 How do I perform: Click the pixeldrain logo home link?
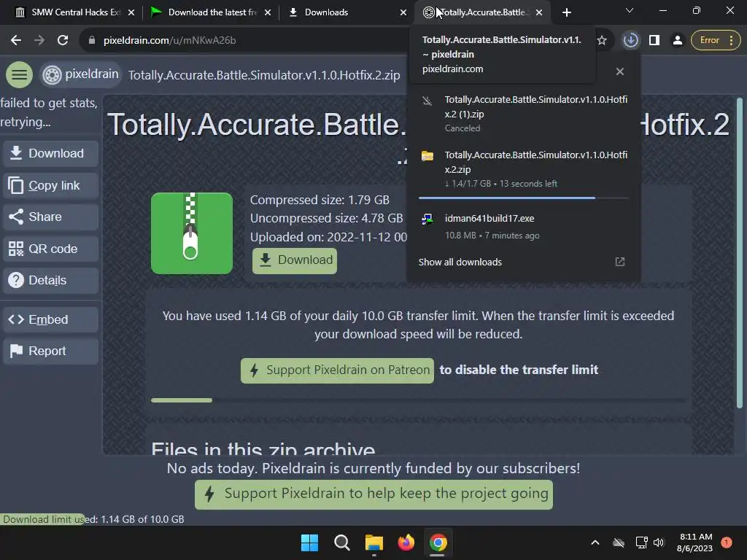(80, 75)
